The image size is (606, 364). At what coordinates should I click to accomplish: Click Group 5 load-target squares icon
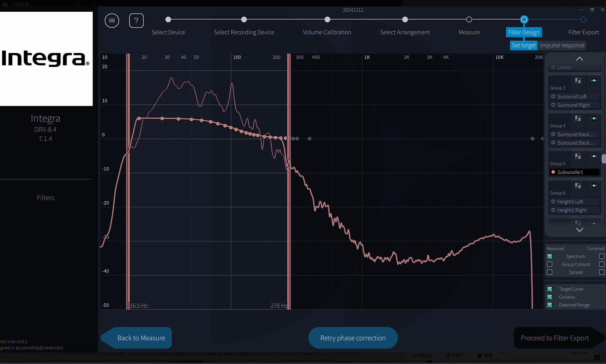coord(578,156)
